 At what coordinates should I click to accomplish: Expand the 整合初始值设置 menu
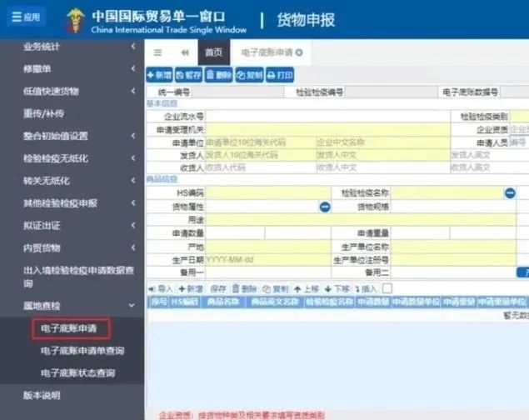72,136
